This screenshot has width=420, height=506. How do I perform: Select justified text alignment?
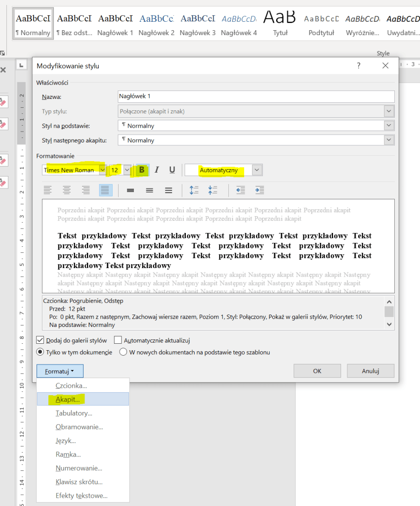[x=105, y=190]
